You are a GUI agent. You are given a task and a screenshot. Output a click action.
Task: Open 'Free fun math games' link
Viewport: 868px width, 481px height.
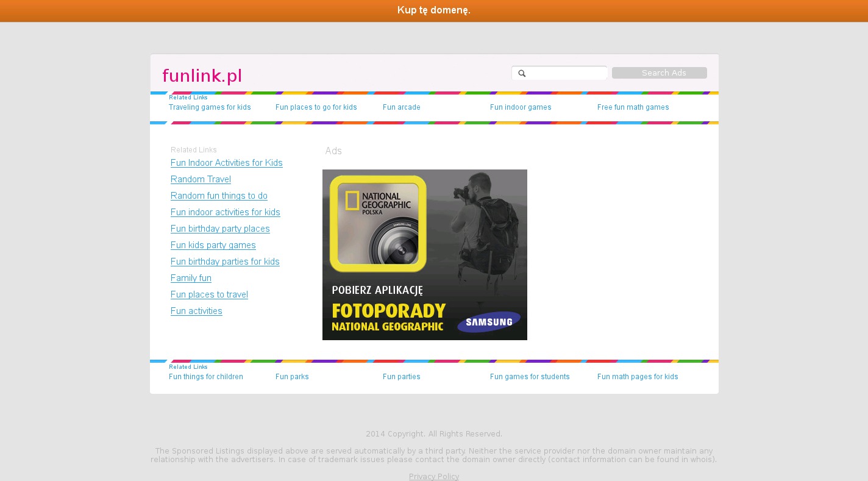point(633,107)
